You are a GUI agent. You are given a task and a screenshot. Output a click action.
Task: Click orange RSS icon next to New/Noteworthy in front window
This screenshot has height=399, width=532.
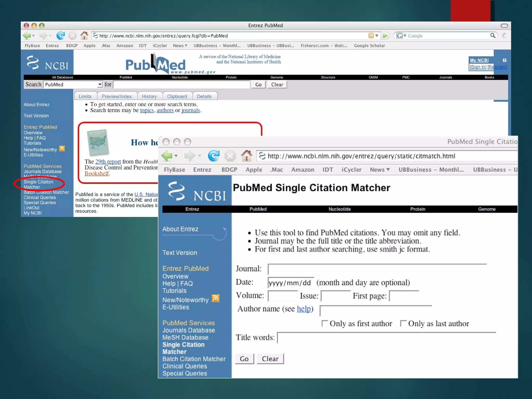click(x=215, y=298)
